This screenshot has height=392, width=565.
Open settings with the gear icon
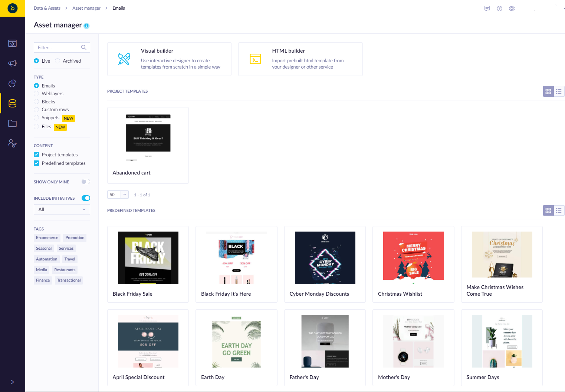coord(512,8)
